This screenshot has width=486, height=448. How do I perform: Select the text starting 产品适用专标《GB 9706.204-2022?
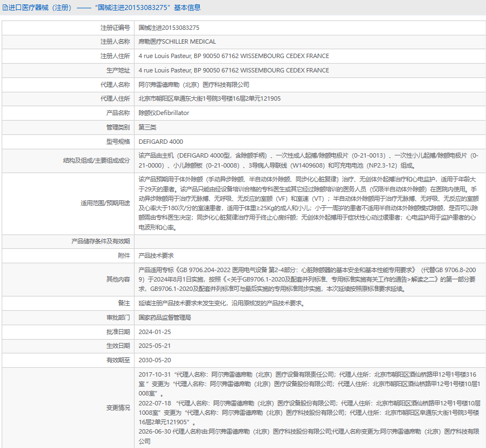point(307,279)
